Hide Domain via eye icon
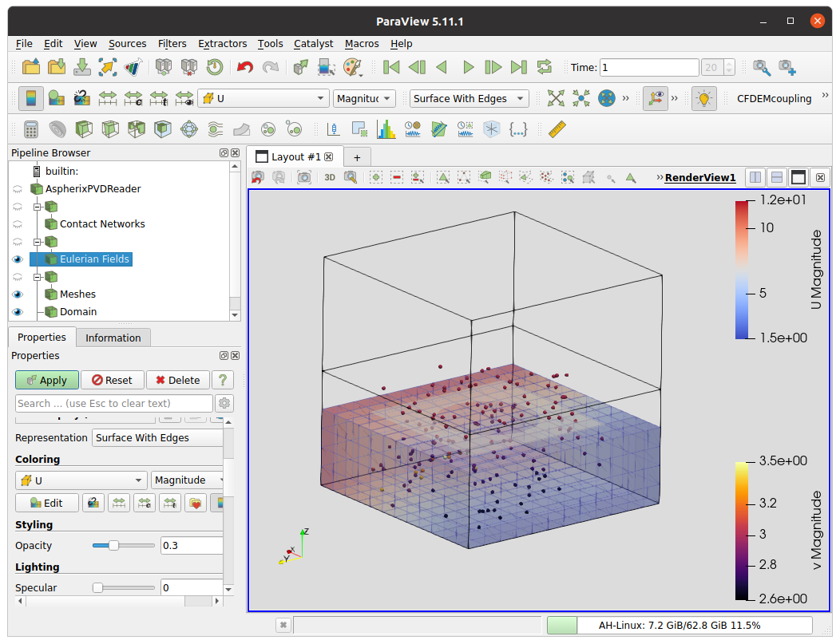Viewport: 840px width, 644px height. point(18,312)
